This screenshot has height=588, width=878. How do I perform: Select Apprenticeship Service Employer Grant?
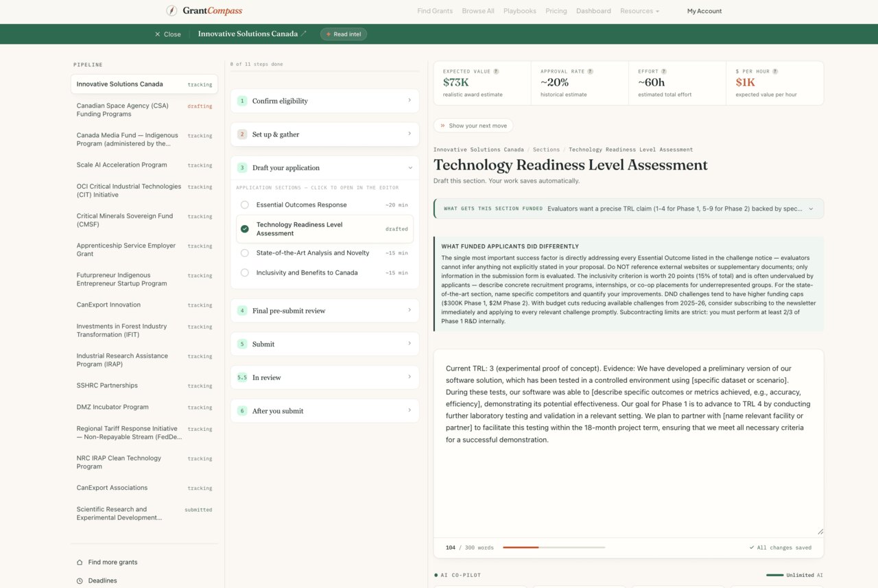pos(144,250)
